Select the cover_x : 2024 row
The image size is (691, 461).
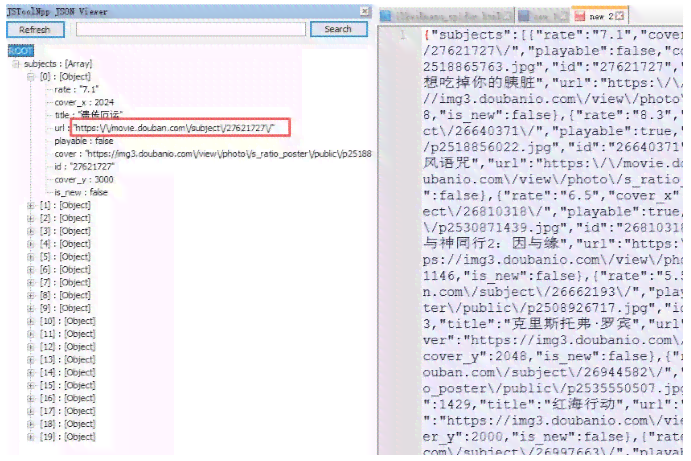tap(84, 103)
